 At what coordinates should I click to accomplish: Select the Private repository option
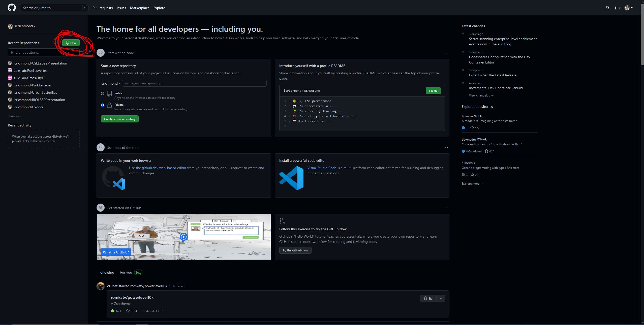point(103,105)
